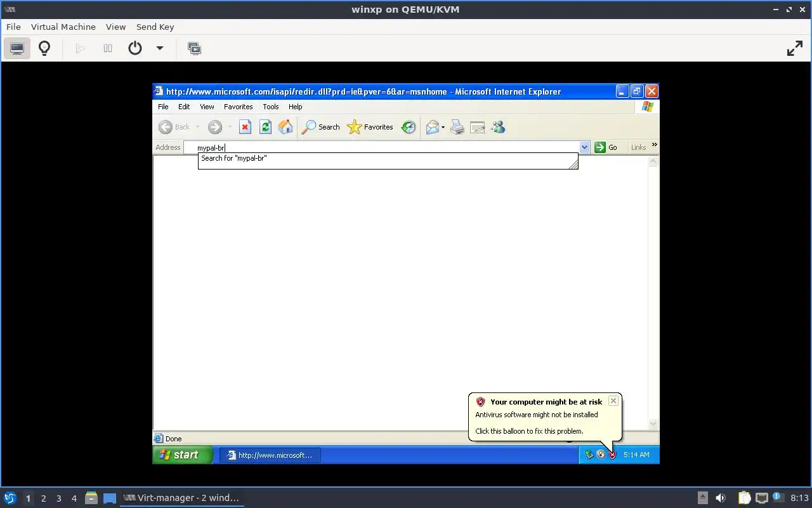Open the Favorites star pane
Viewport: 812px width, 508px height.
370,127
